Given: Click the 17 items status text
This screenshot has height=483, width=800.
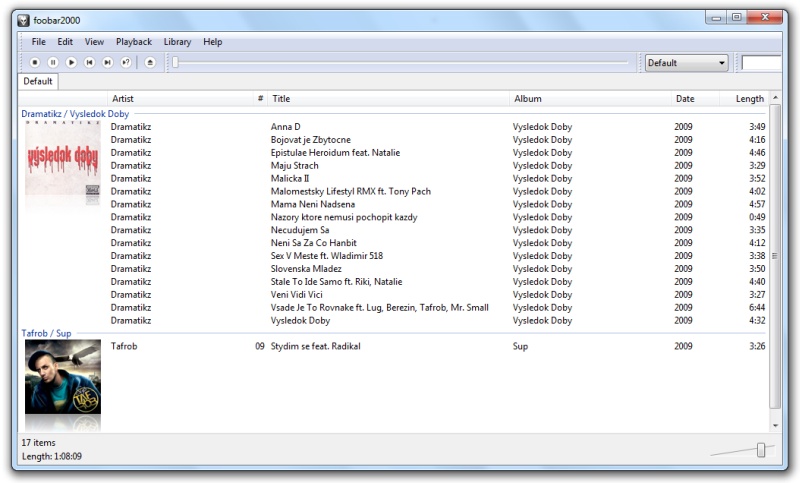Looking at the screenshot, I should click(x=38, y=443).
